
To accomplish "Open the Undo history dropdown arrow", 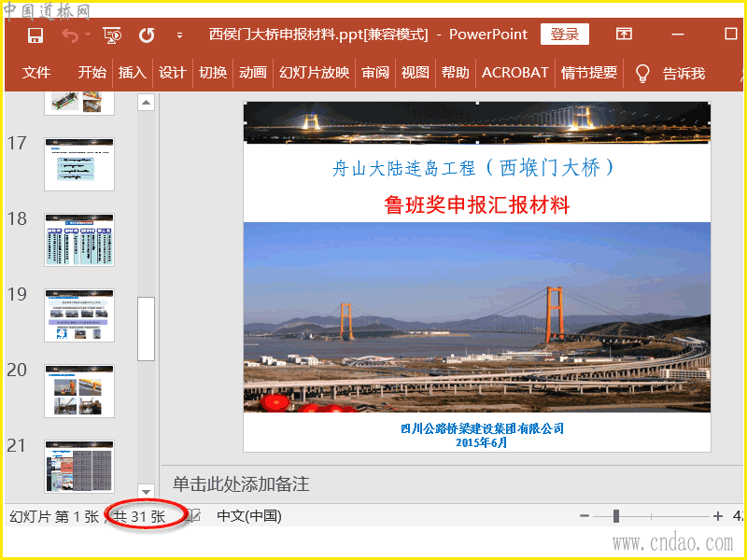I will pyautogui.click(x=88, y=35).
